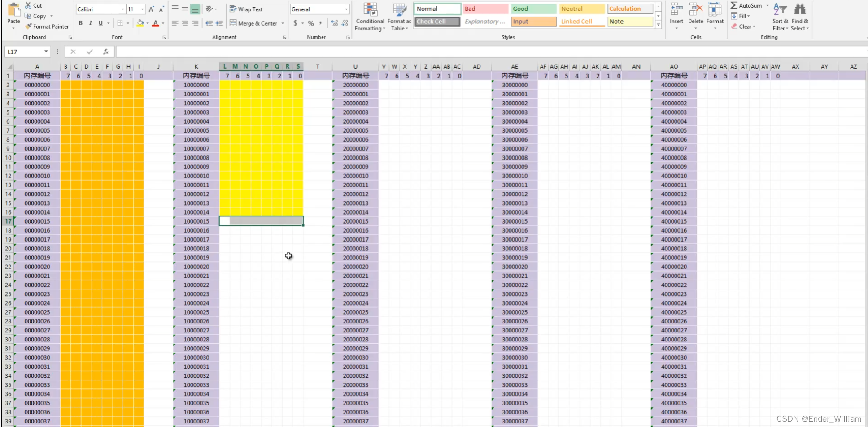Image resolution: width=868 pixels, height=427 pixels.
Task: Toggle Bold formatting
Action: point(81,23)
